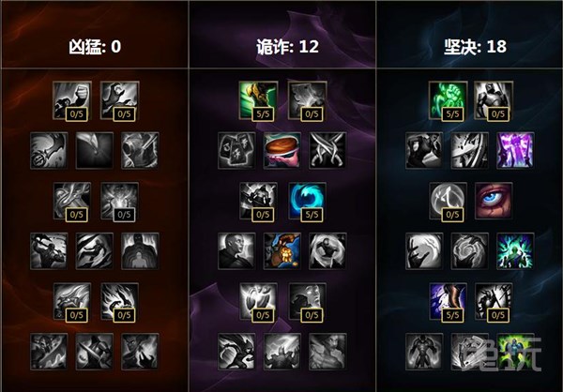563x392 pixels.
Task: Click the purple glowing Resolve tier-two mastery
Action: pos(515,150)
